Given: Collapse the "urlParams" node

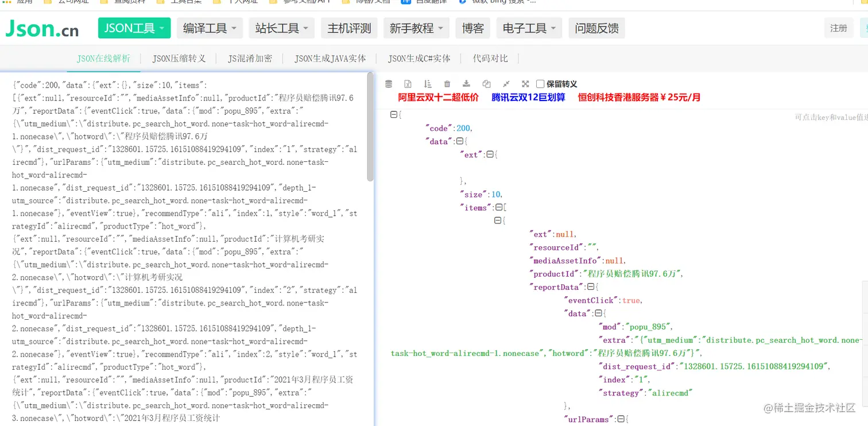Looking at the screenshot, I should [x=621, y=419].
